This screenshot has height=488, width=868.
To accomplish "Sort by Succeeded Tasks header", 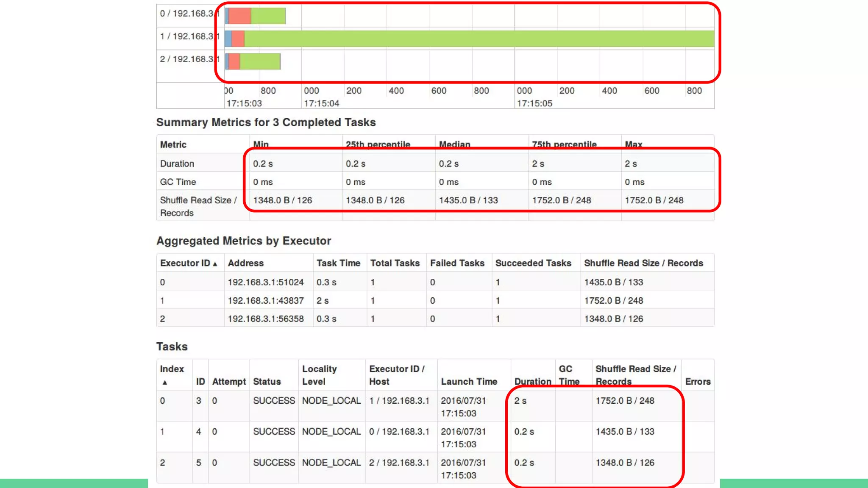I will tap(533, 263).
